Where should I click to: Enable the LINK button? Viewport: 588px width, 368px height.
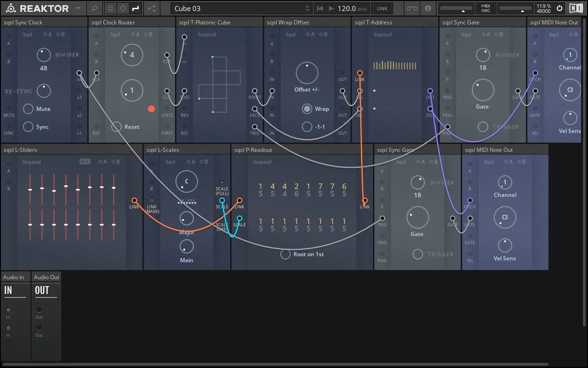(382, 8)
